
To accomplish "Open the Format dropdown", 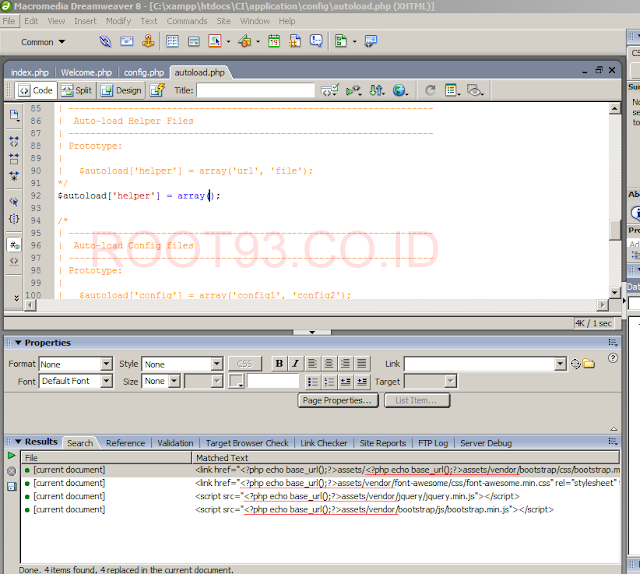I will pos(107,364).
